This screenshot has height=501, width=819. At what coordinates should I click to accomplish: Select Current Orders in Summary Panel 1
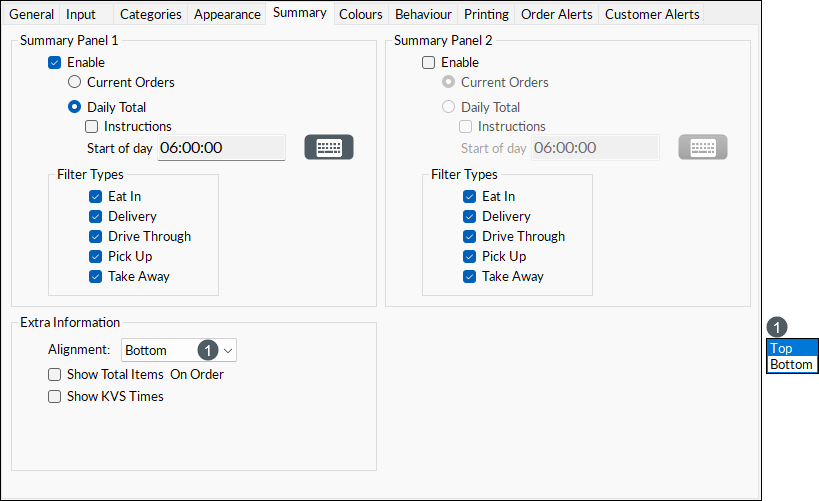75,82
